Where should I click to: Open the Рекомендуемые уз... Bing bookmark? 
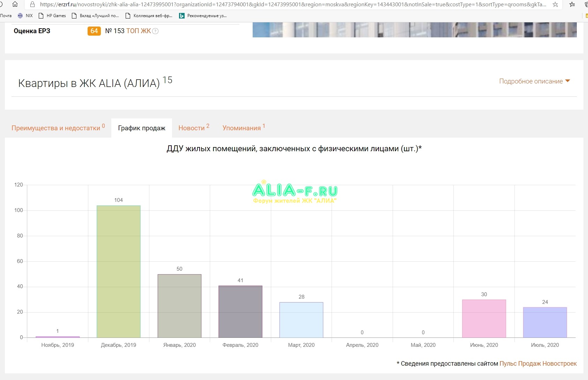click(203, 16)
